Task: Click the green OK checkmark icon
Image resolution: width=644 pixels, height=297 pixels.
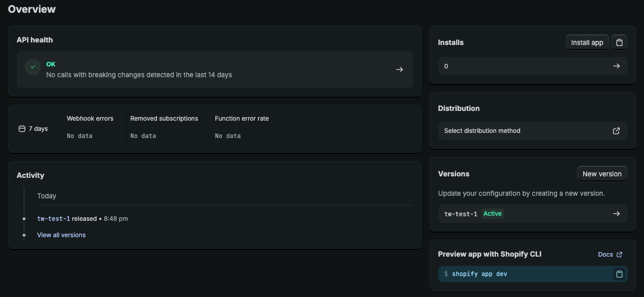Action: tap(32, 67)
